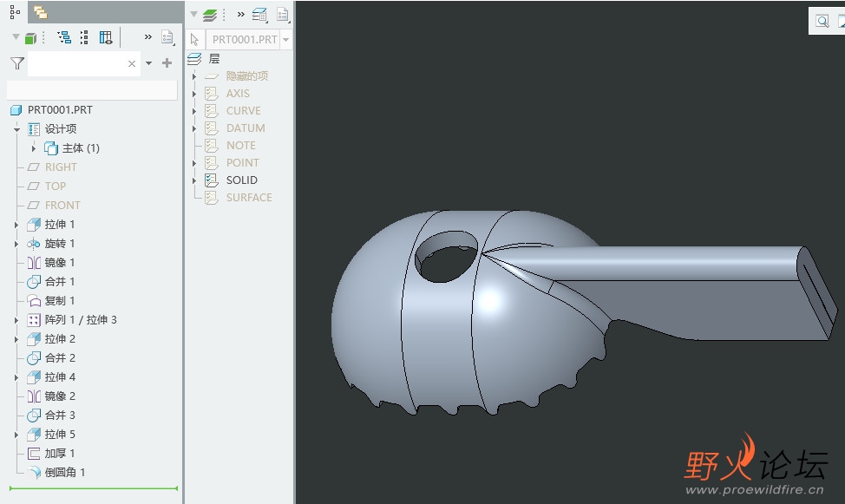Click layer tree page settings icon
This screenshot has width=845, height=504.
click(283, 15)
